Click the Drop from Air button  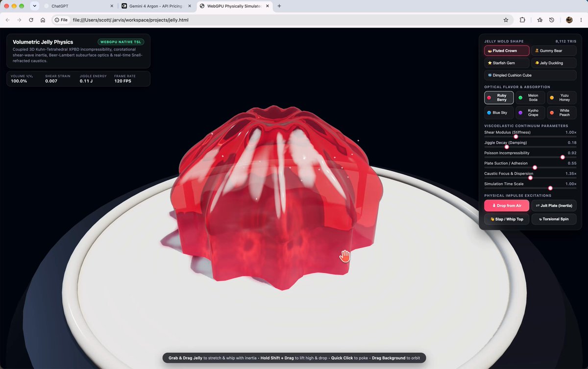tap(507, 205)
